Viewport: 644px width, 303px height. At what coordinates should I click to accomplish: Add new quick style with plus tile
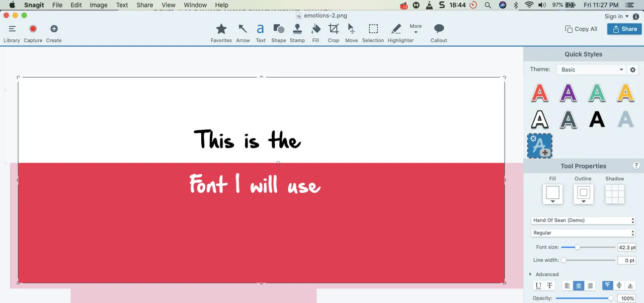[540, 146]
